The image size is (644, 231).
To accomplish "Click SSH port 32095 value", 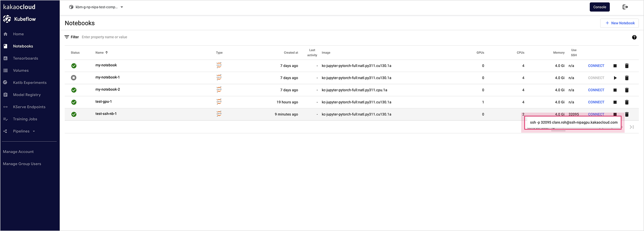I will click(x=573, y=114).
